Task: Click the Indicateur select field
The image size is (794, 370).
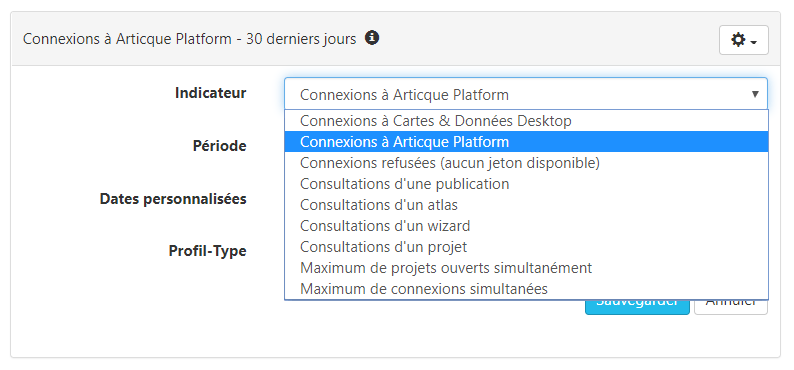Action: coord(526,94)
